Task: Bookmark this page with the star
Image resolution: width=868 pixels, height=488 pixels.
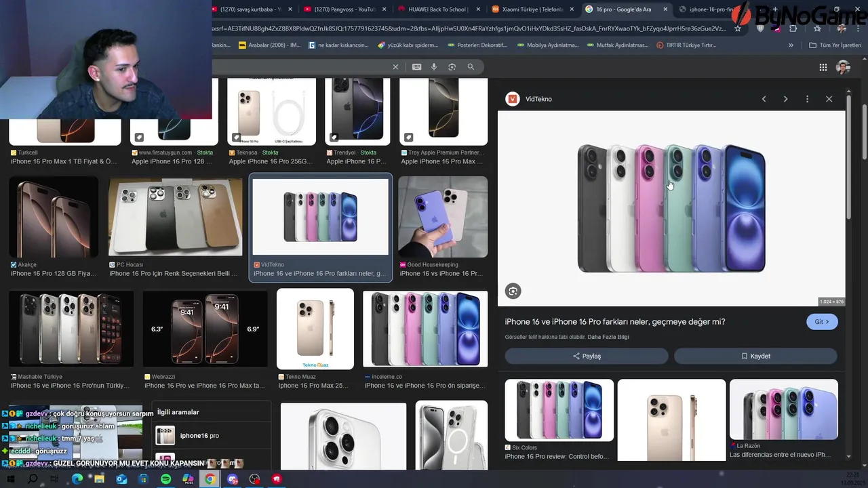Action: click(738, 28)
